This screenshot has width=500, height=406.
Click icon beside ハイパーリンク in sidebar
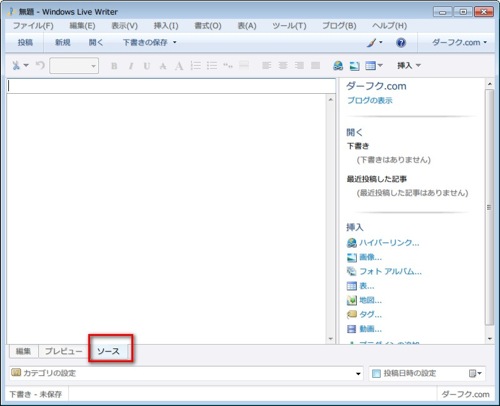click(352, 243)
